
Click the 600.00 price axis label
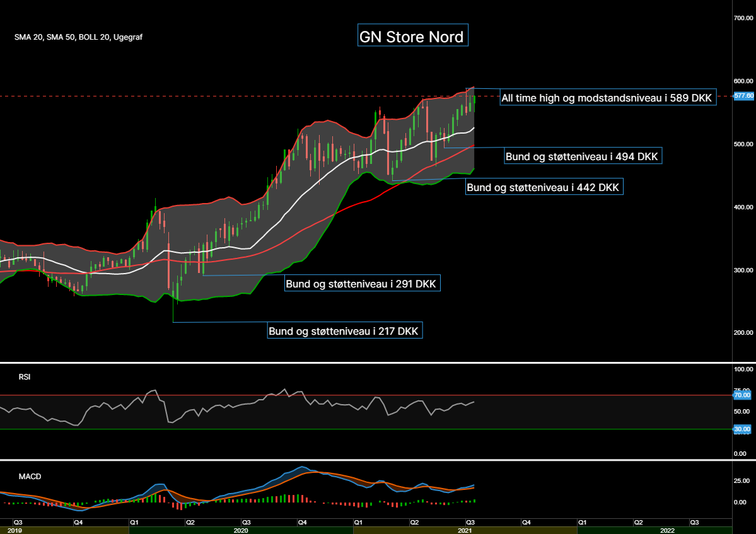point(743,81)
